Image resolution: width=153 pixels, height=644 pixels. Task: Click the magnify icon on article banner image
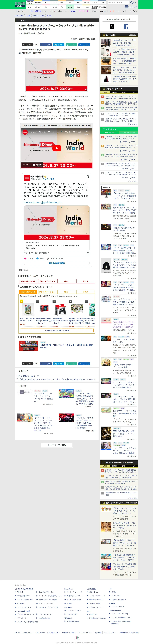86,90
